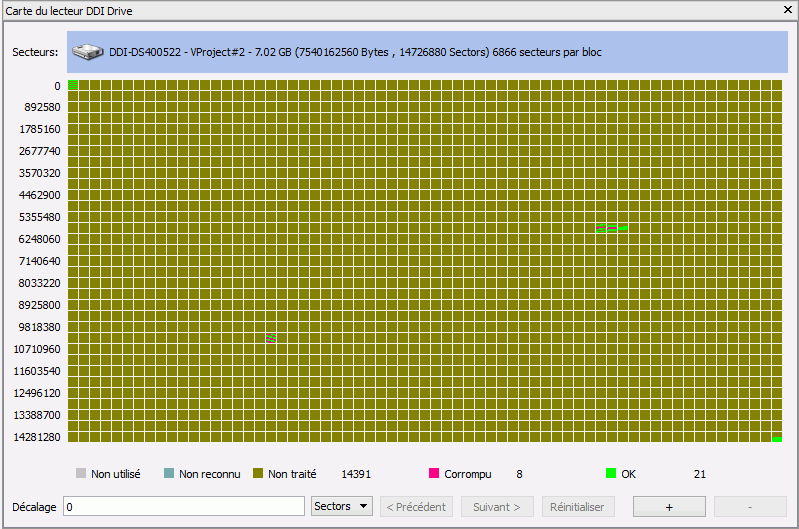Click the Corrompu count 8
799x529 pixels.
tap(519, 474)
